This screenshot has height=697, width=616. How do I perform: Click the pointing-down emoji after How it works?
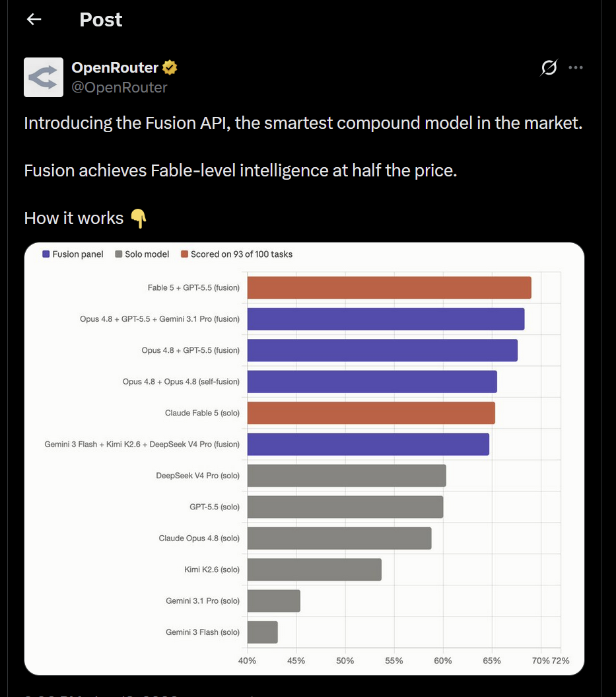click(139, 218)
